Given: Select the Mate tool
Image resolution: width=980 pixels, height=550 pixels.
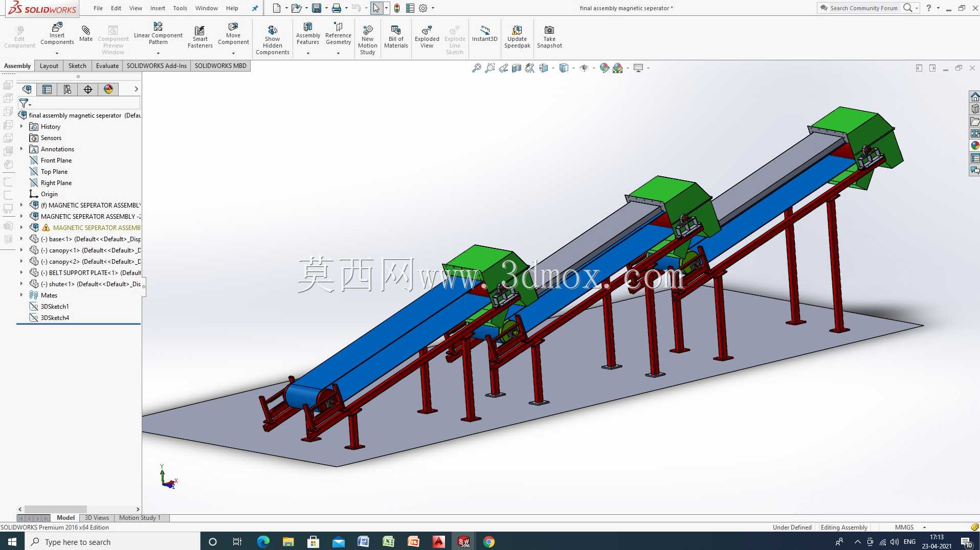Looking at the screenshot, I should [x=86, y=34].
